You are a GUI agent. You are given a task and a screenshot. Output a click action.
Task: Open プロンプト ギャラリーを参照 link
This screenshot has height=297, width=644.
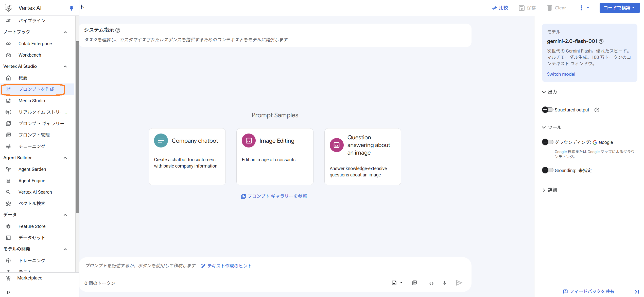click(274, 196)
